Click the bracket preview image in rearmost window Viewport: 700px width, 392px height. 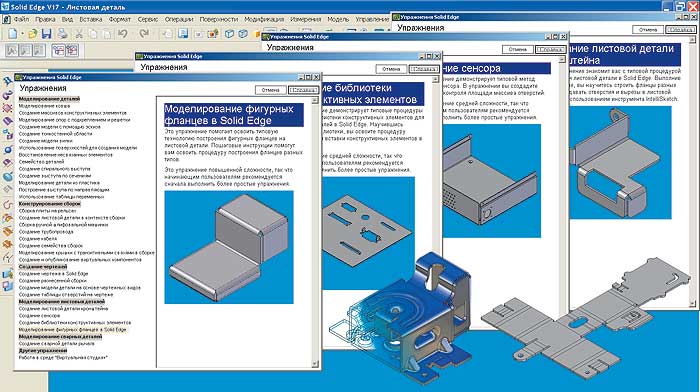coord(621,163)
